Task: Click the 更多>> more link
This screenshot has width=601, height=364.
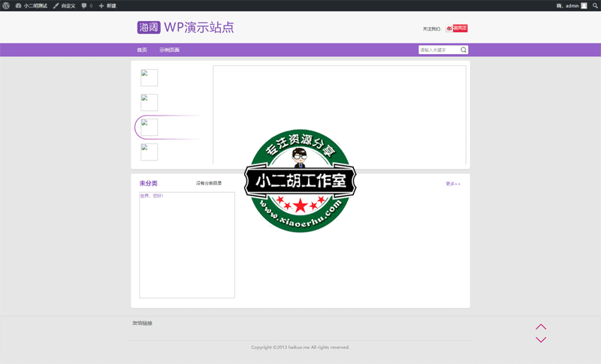Action: coord(453,184)
